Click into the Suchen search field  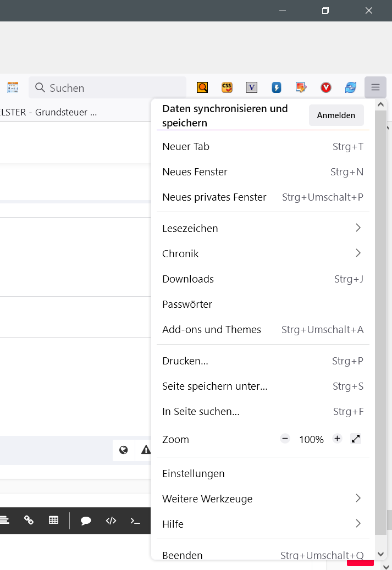click(110, 88)
